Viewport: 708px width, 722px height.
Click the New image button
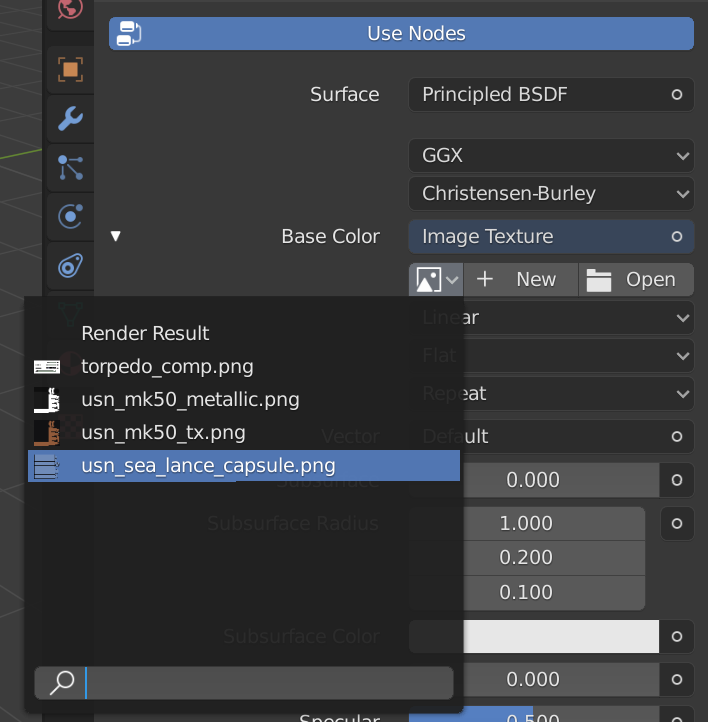click(521, 279)
